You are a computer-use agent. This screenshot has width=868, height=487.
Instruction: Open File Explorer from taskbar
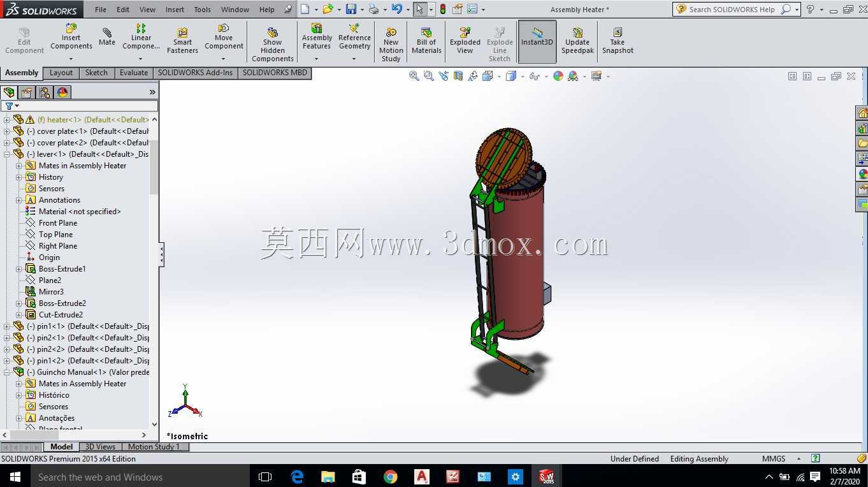point(328,477)
